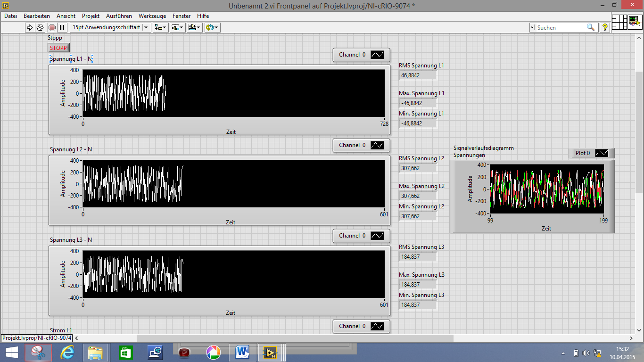Click the RMS Spannung L3 value 184,837
Image resolution: width=644 pixels, height=362 pixels.
coord(418,257)
